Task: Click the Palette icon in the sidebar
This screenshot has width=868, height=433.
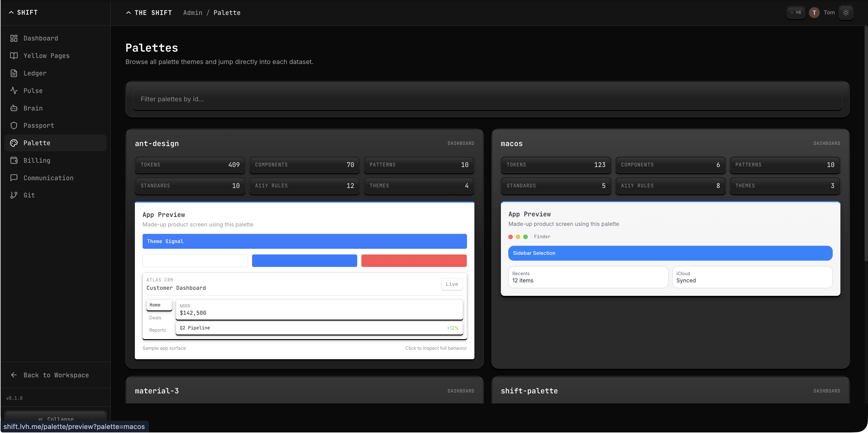Action: (14, 143)
